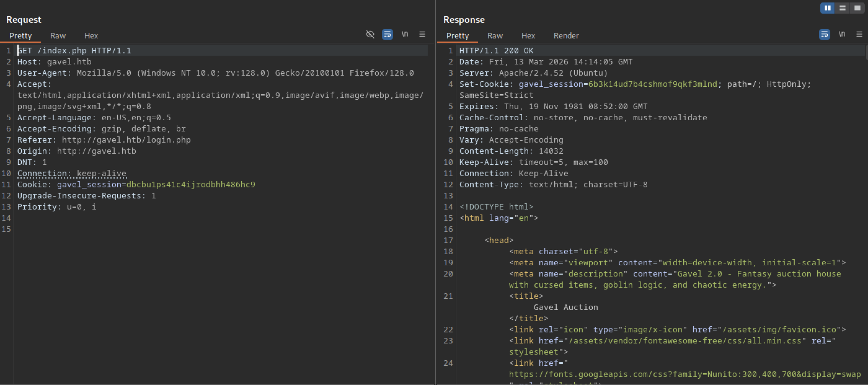Switch Response view to Raw tab

coord(495,36)
